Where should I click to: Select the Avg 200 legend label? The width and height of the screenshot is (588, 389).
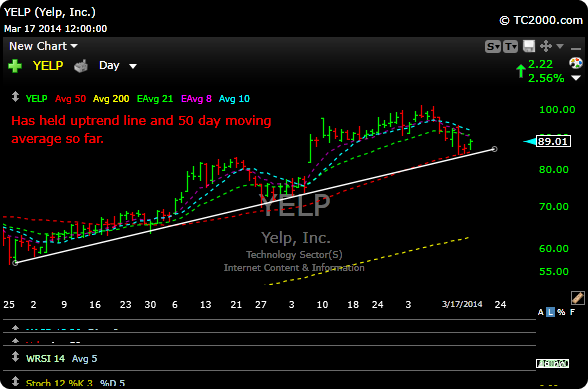point(111,99)
